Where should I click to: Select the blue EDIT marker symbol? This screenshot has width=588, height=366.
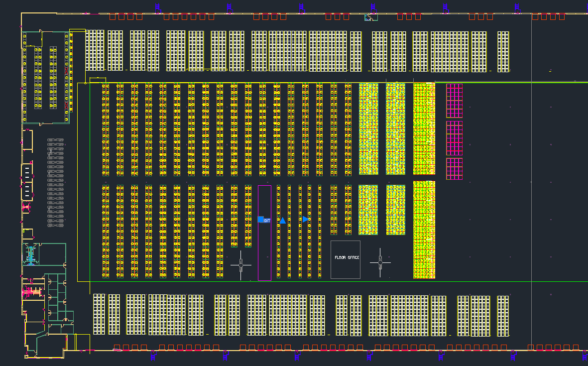(x=261, y=220)
